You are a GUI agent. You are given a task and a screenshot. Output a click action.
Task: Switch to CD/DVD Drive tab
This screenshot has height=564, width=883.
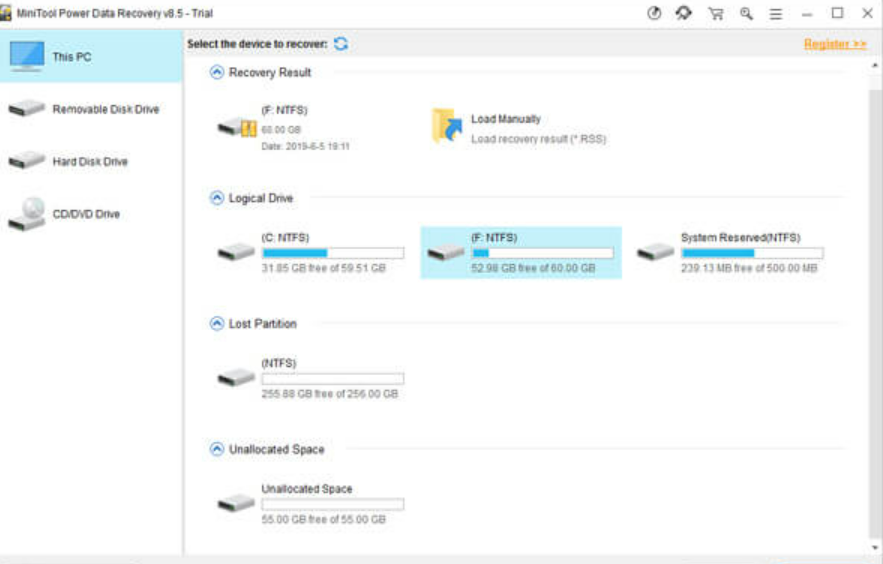91,214
